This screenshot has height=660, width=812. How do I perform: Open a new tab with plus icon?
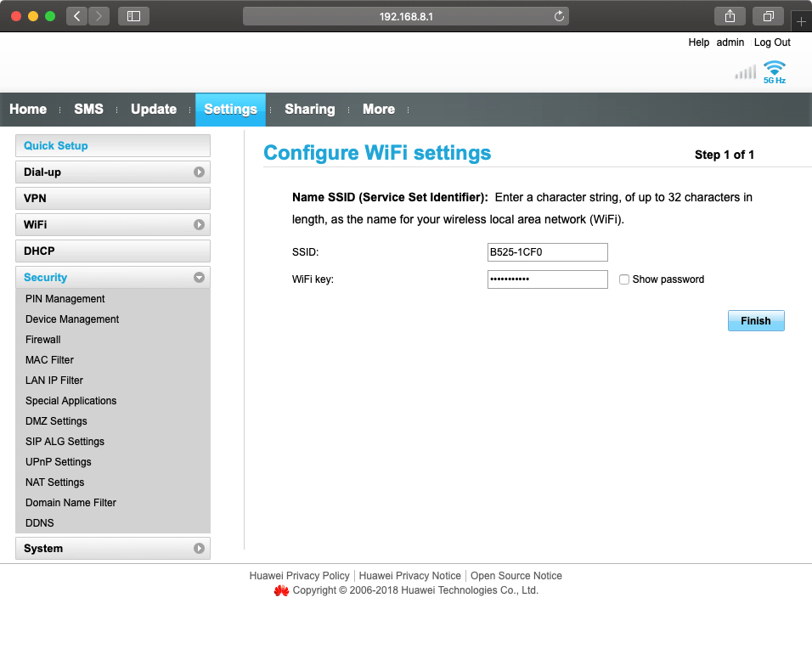pyautogui.click(x=800, y=22)
